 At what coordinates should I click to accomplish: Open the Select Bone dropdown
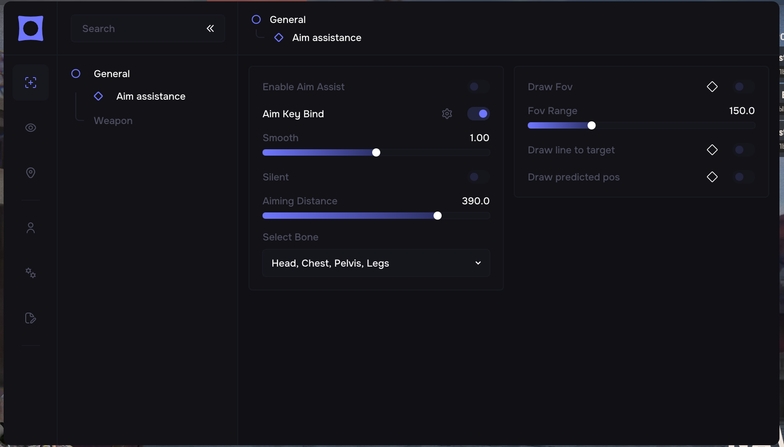tap(376, 263)
